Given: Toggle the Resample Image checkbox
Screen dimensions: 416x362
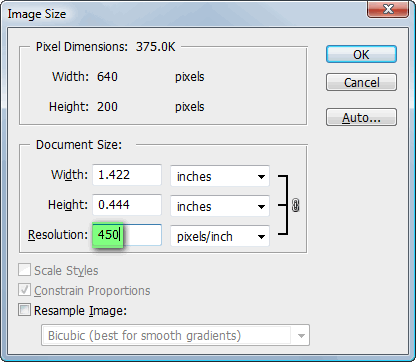Looking at the screenshot, I should 24,310.
